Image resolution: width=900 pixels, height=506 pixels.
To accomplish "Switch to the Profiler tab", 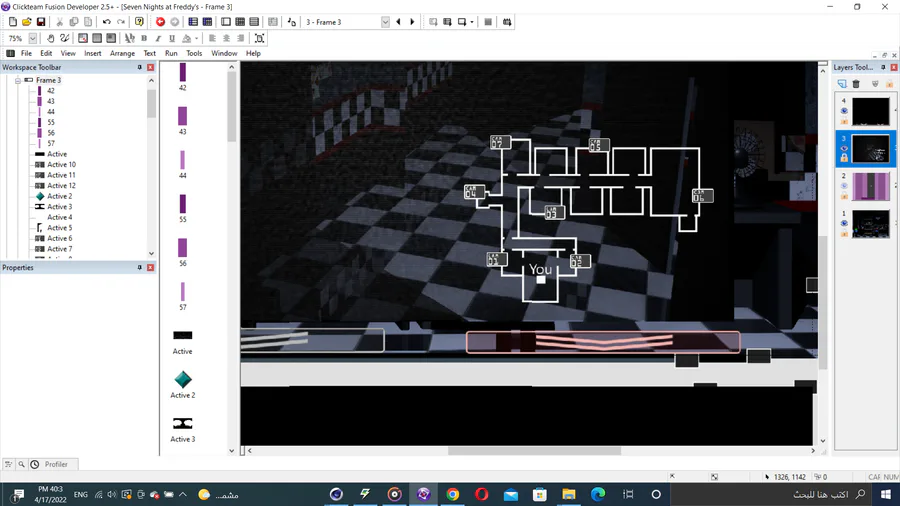I will (56, 464).
